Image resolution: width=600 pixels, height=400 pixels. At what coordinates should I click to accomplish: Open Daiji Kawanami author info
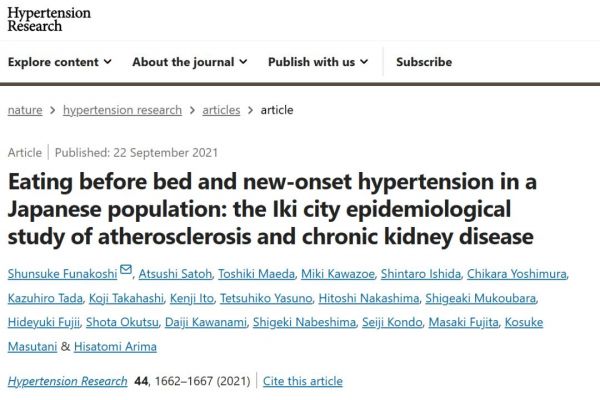click(x=206, y=322)
